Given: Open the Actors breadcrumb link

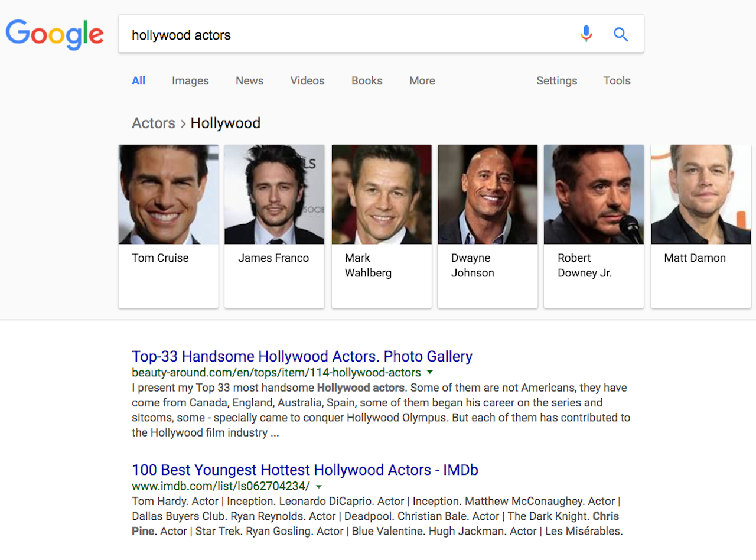Looking at the screenshot, I should point(154,123).
